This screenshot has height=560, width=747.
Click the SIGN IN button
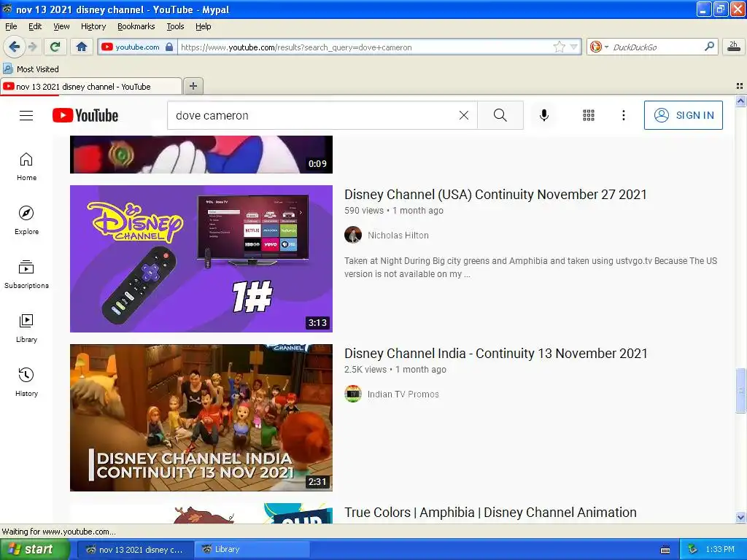point(683,115)
